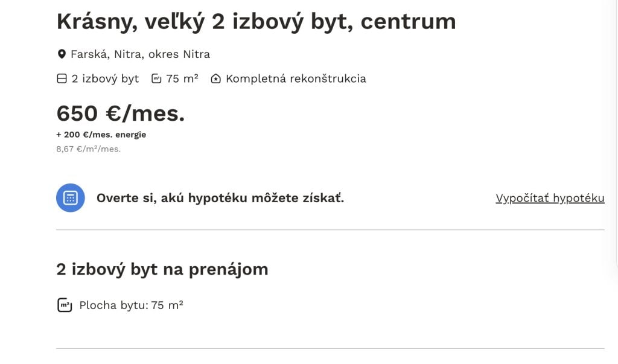Click the location pin icon beside Farská

click(61, 54)
